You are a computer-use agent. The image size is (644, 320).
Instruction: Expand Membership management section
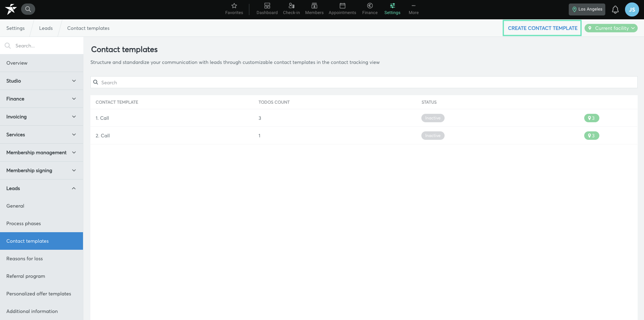(x=42, y=152)
